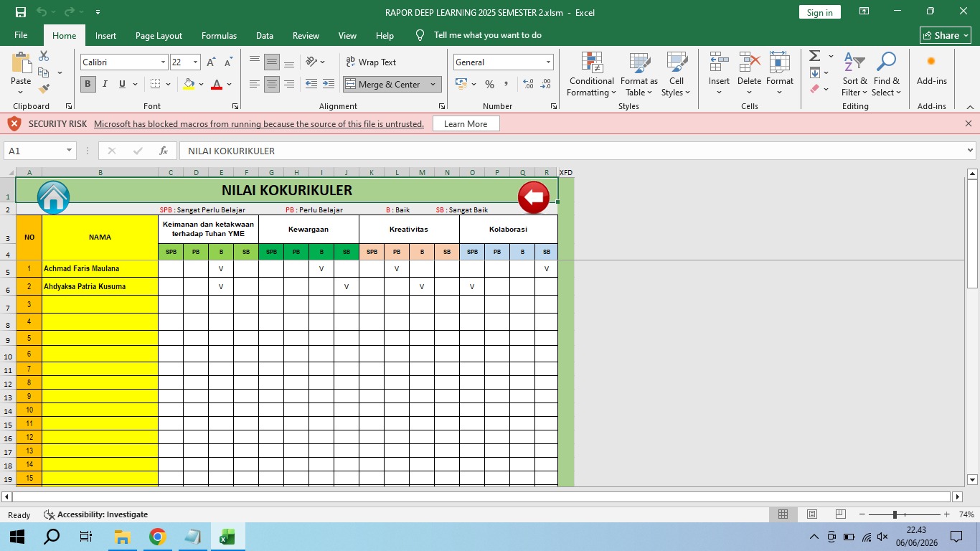Open Excel from the Windows taskbar
This screenshot has height=551, width=980.
pos(227,537)
